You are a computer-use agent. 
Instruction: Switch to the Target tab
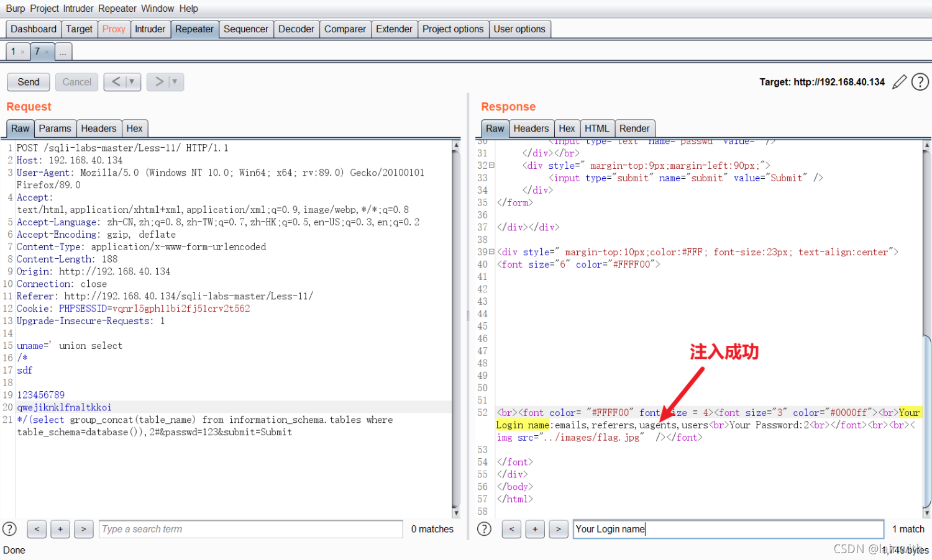click(x=79, y=29)
